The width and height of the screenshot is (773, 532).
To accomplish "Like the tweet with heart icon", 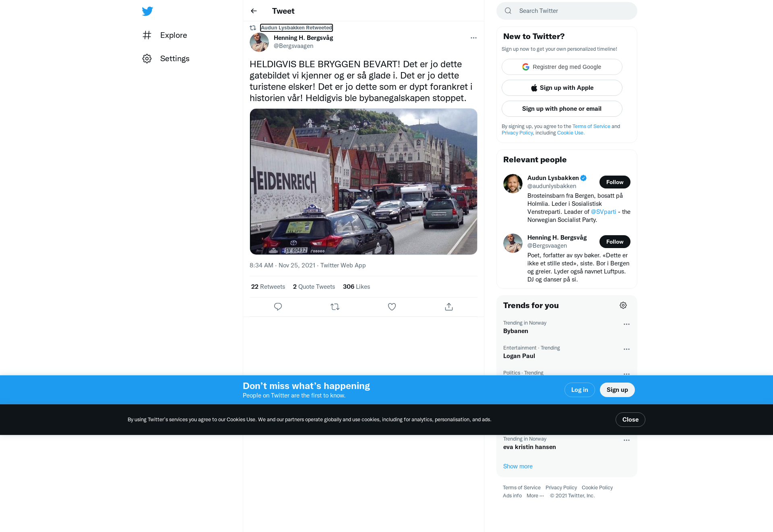I will pyautogui.click(x=392, y=307).
